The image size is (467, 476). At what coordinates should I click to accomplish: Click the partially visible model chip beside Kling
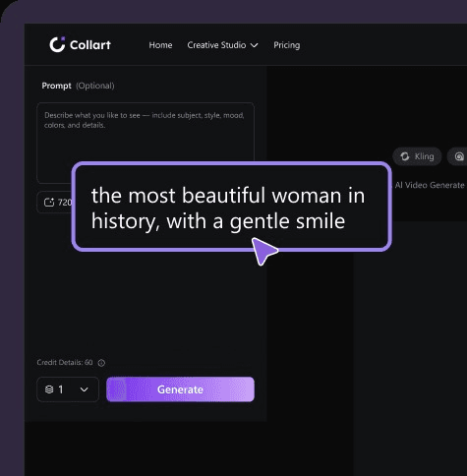[457, 156]
